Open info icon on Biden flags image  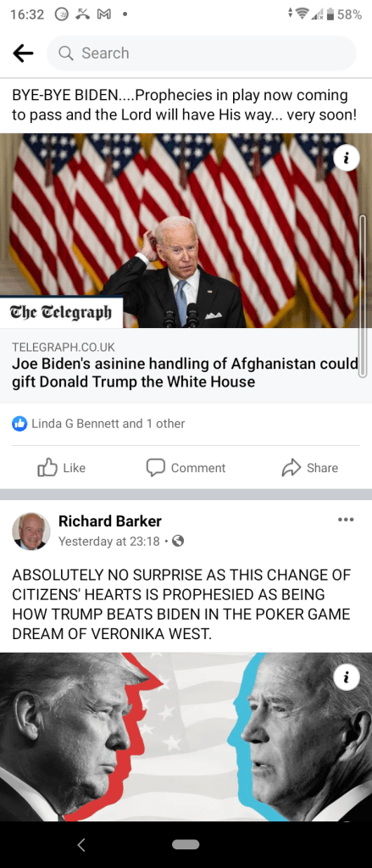pyautogui.click(x=347, y=159)
